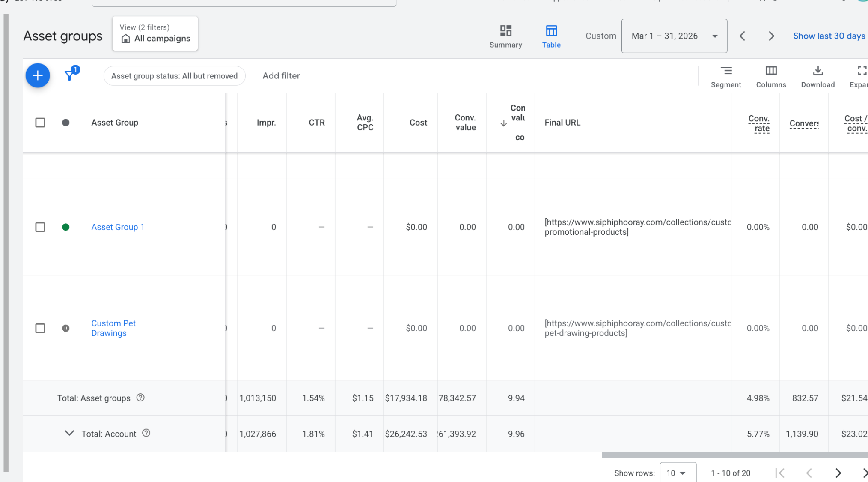
Task: Click the horizontal table scrollbar
Action: [734, 455]
